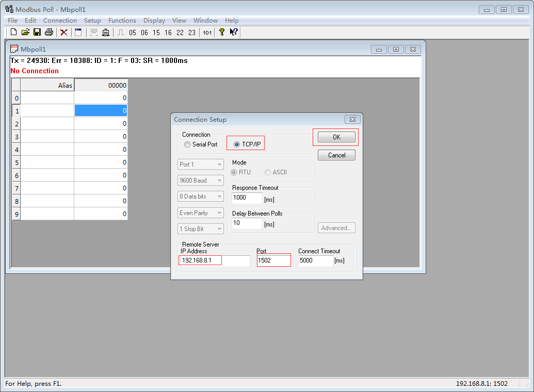The width and height of the screenshot is (534, 392).
Task: Click the yellow question mark help icon
Action: (222, 32)
